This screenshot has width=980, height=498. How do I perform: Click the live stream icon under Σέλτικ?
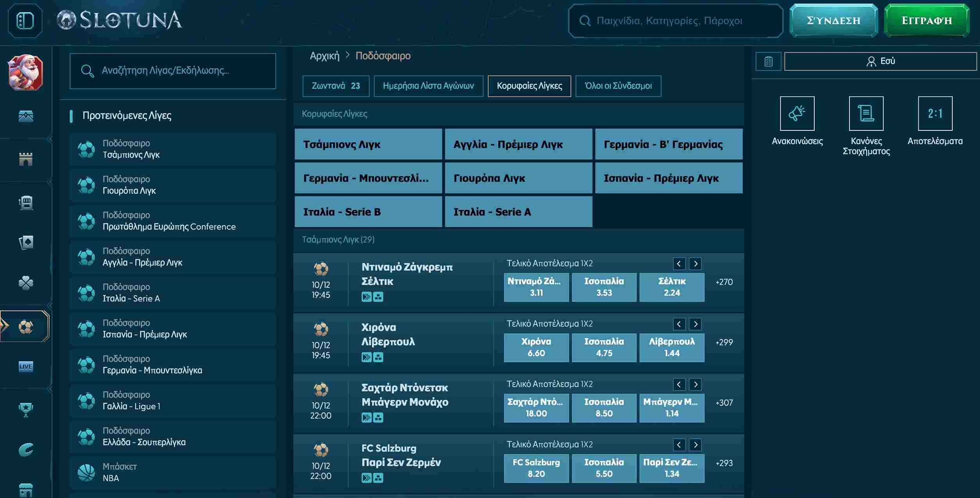366,297
